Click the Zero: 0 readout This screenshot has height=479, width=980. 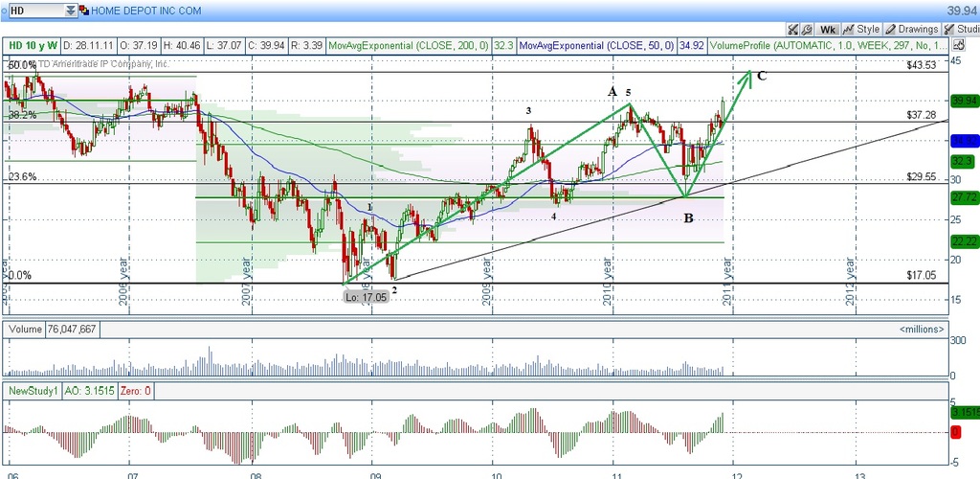pos(135,392)
